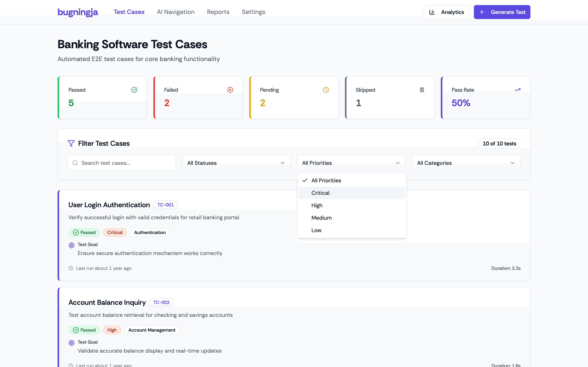
Task: Choose Critical priority option
Action: (x=352, y=193)
